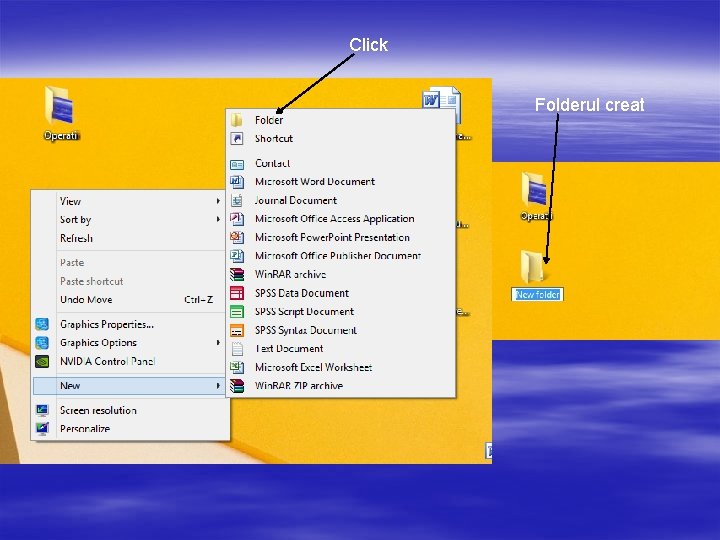Click the Publisher Document icon

pos(236,256)
